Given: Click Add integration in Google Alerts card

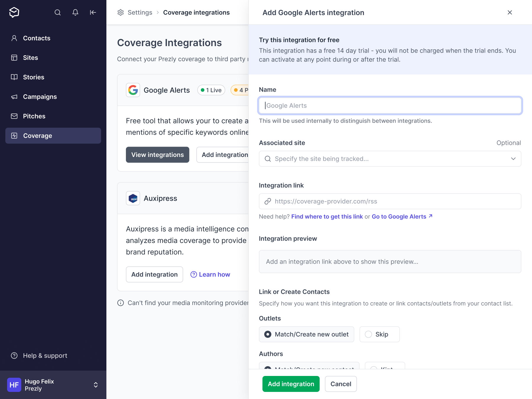Looking at the screenshot, I should (x=223, y=155).
